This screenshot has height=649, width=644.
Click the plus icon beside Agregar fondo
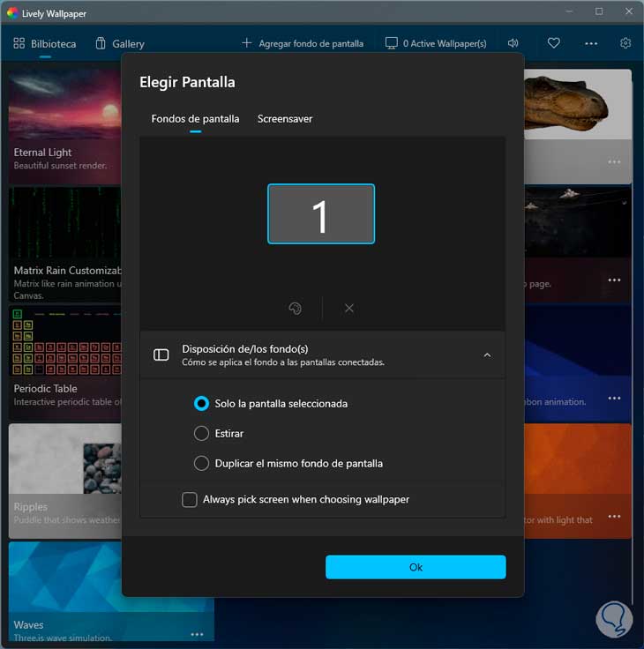(246, 43)
